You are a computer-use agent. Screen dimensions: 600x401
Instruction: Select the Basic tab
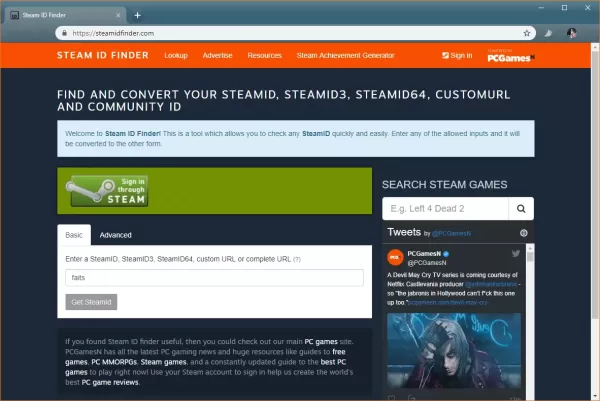(74, 235)
